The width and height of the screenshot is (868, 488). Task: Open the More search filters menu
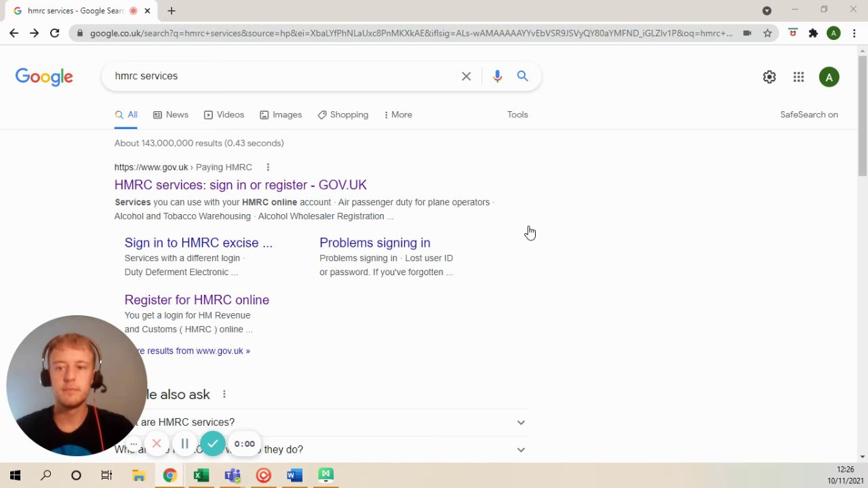(x=398, y=115)
